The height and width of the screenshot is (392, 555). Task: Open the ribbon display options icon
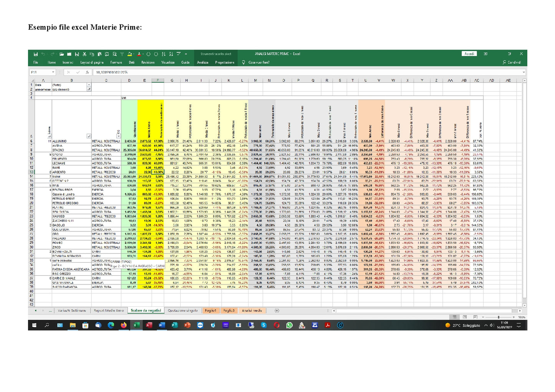(485, 54)
